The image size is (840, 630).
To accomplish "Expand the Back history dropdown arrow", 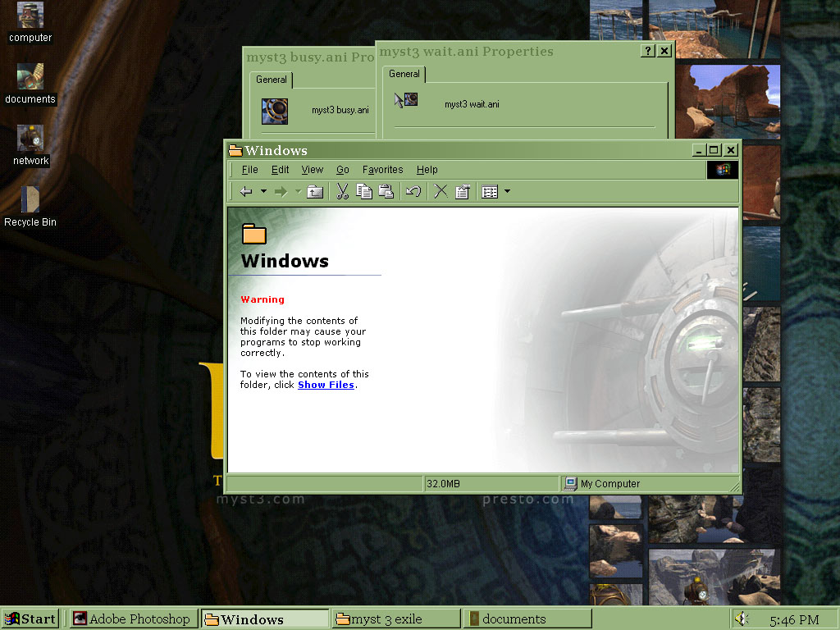I will click(x=263, y=192).
